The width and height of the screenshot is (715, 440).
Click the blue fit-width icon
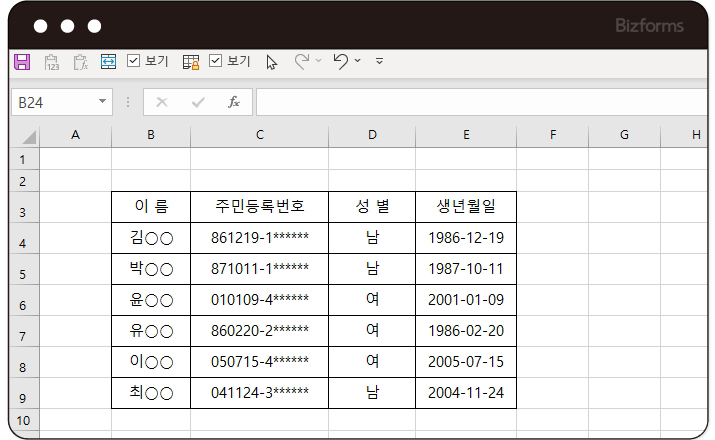108,62
